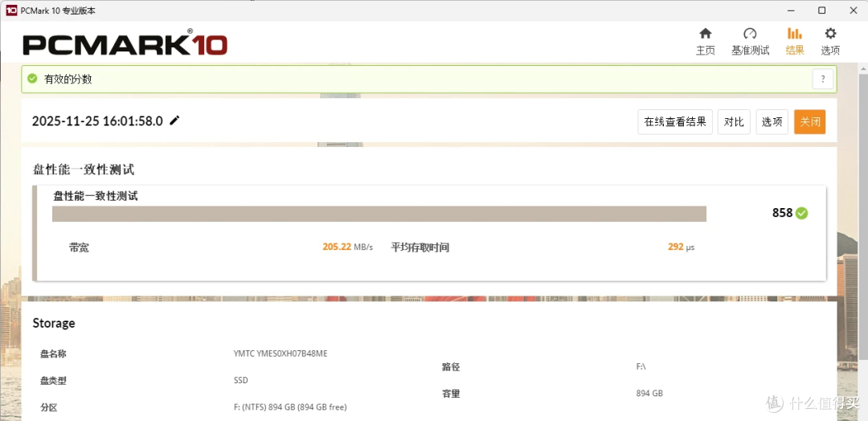Click the timestamp 2025-11-25 16:01:58.0

[97, 121]
